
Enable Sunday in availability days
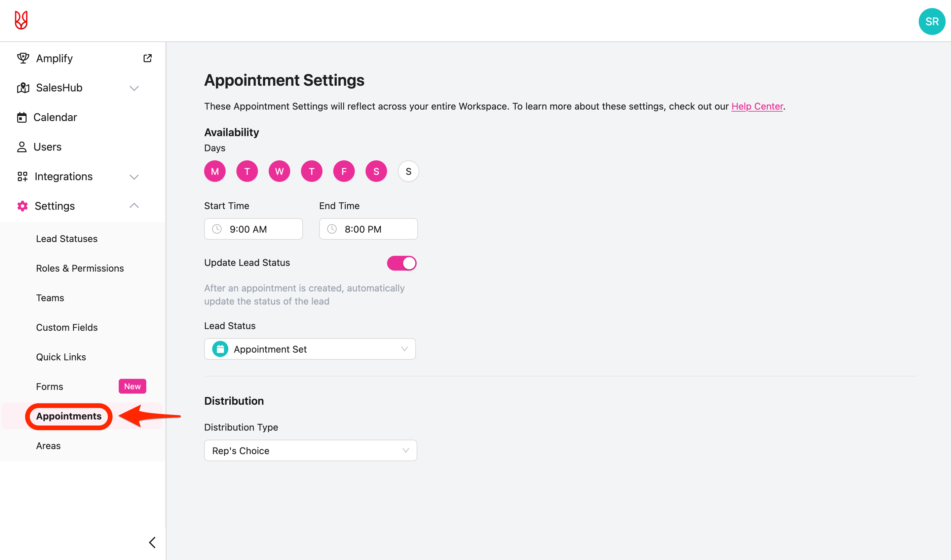click(408, 171)
